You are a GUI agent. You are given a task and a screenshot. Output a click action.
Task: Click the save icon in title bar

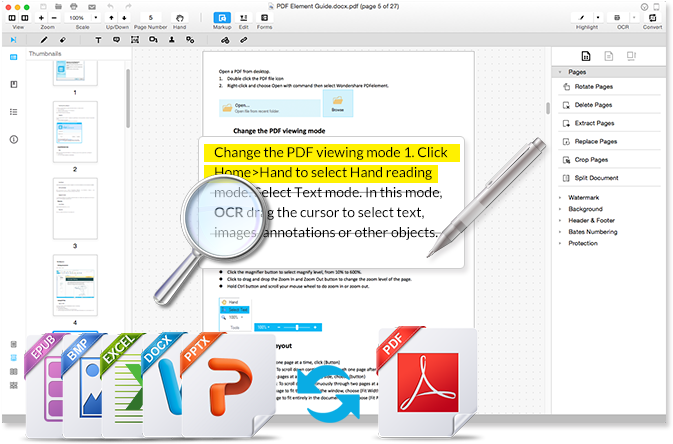point(43,7)
